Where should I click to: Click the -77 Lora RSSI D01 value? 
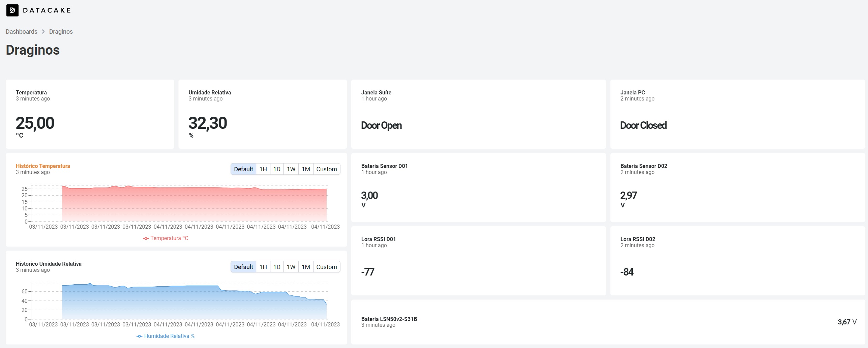coord(368,272)
